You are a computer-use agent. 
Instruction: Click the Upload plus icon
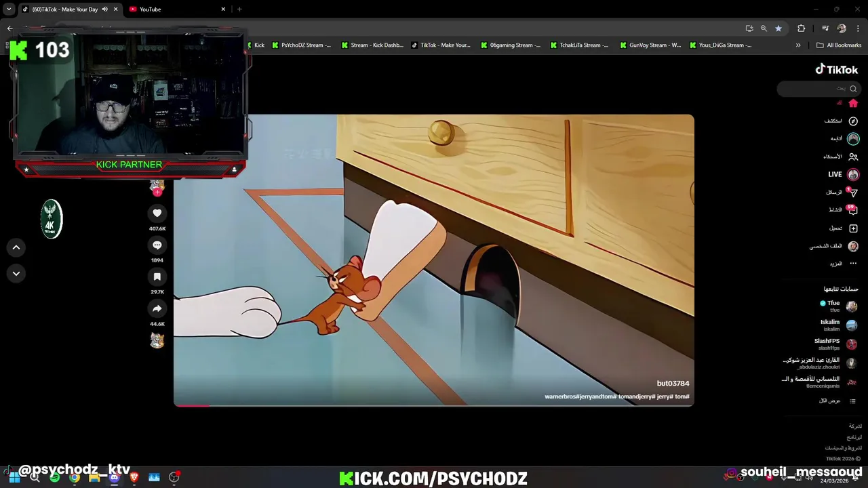click(853, 228)
